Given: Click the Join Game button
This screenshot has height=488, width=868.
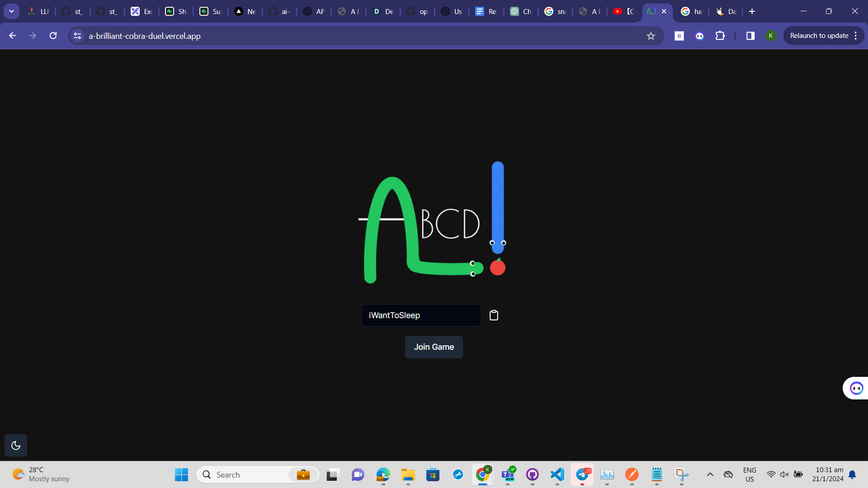Looking at the screenshot, I should [434, 347].
